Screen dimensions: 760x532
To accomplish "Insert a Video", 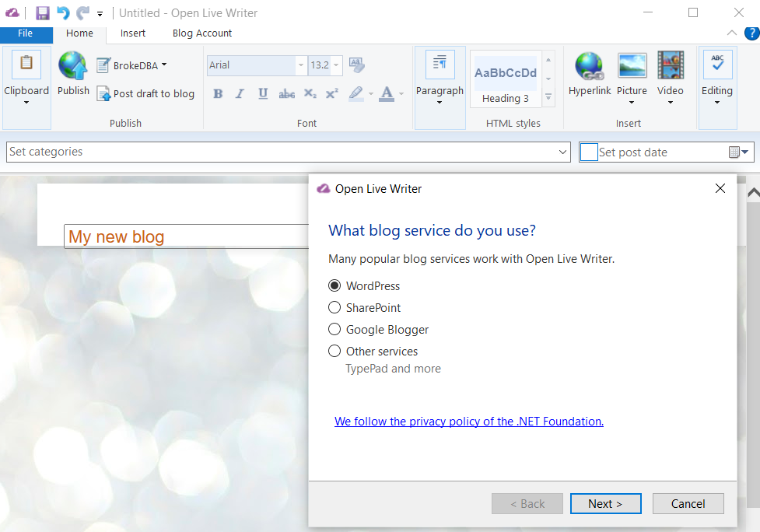I will coord(671,78).
